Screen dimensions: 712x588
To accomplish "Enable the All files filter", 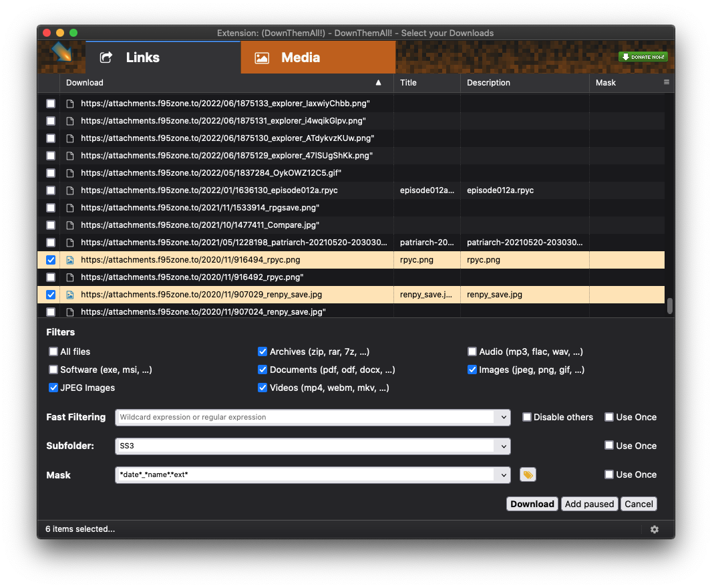I will (53, 351).
